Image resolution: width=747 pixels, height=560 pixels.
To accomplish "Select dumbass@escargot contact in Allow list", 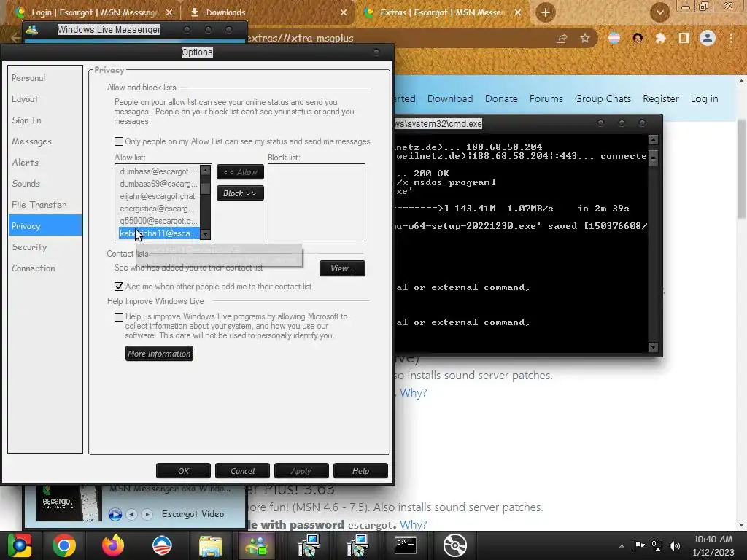I will click(158, 171).
